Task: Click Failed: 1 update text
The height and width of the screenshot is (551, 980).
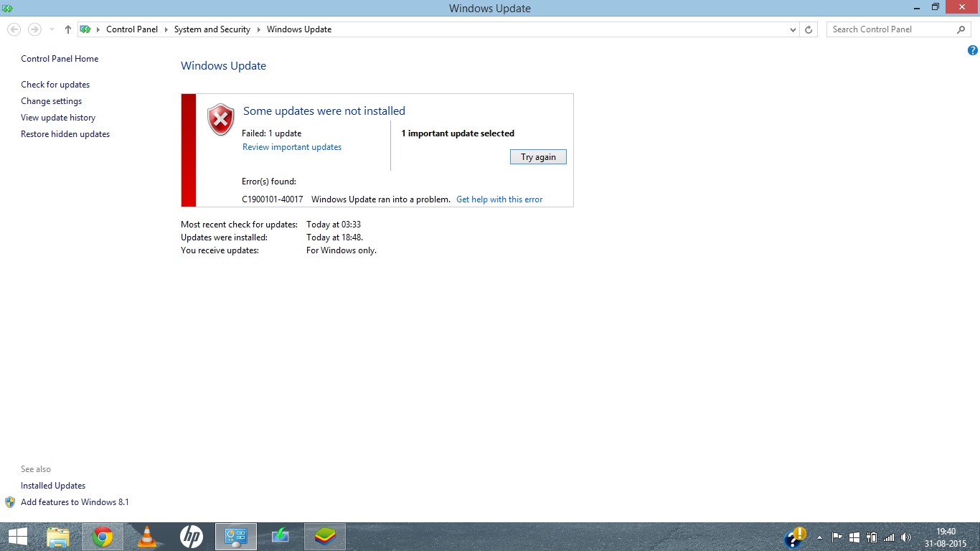Action: (272, 133)
